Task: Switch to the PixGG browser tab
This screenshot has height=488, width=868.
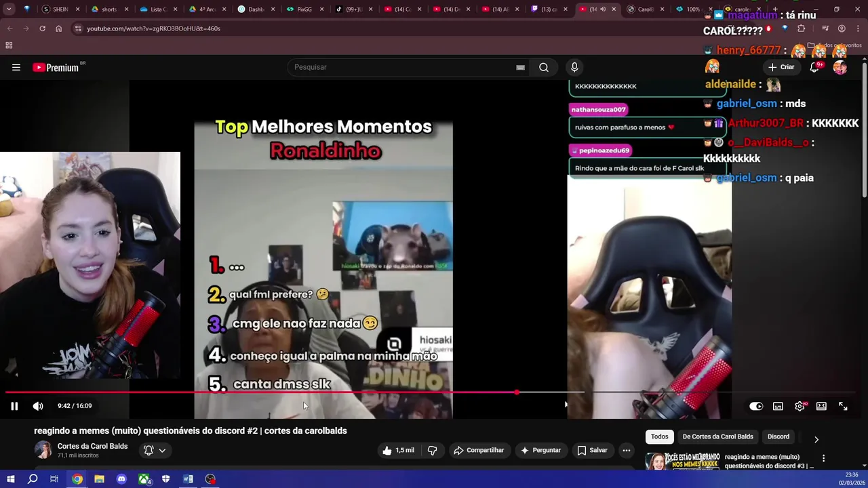Action: coord(304,9)
